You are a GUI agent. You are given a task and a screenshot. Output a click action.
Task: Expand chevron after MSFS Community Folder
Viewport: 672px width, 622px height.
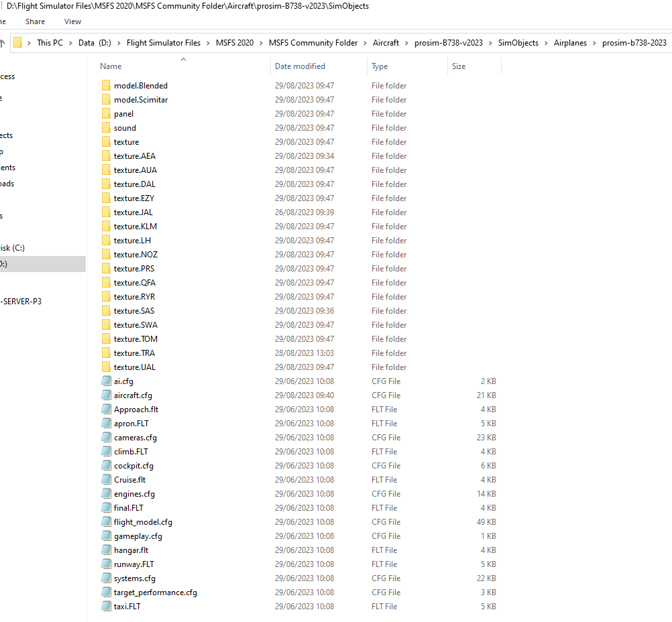pos(365,44)
